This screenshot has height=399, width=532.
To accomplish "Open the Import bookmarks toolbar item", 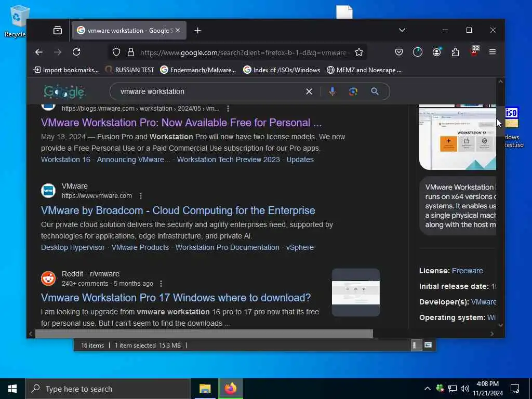I will click(x=66, y=70).
